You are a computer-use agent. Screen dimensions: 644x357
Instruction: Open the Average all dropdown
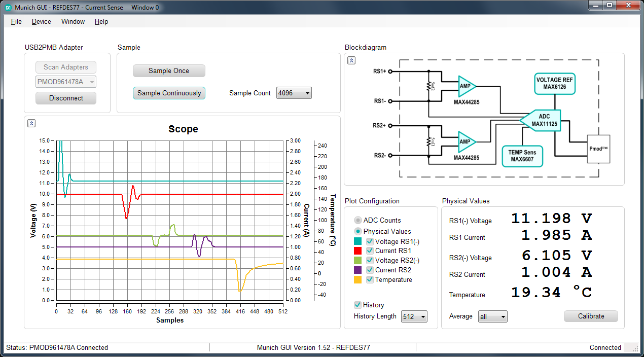tap(493, 316)
